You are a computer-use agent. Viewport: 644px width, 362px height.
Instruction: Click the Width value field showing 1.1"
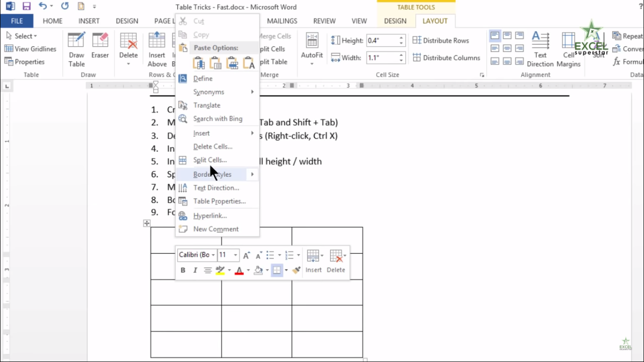point(382,58)
